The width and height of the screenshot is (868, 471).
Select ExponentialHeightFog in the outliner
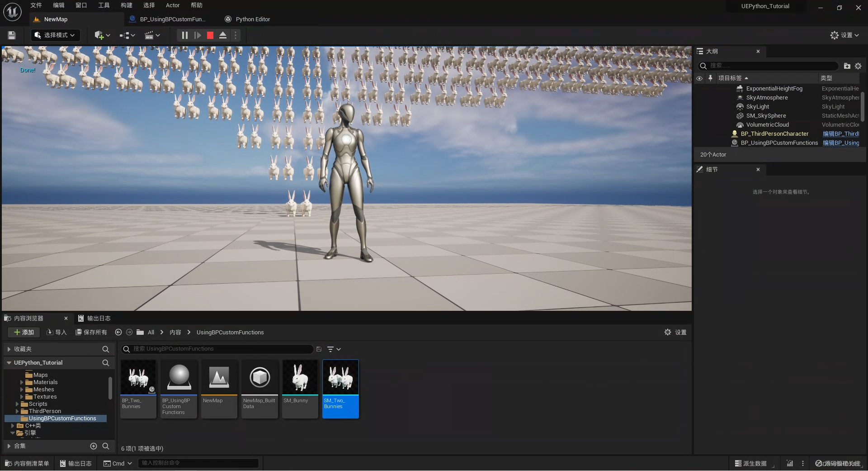(x=774, y=89)
